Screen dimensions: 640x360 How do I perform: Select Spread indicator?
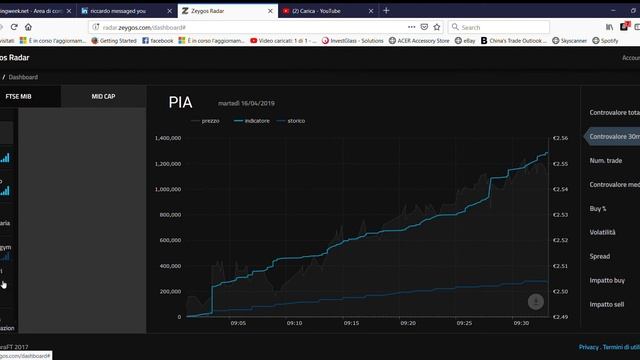click(600, 256)
